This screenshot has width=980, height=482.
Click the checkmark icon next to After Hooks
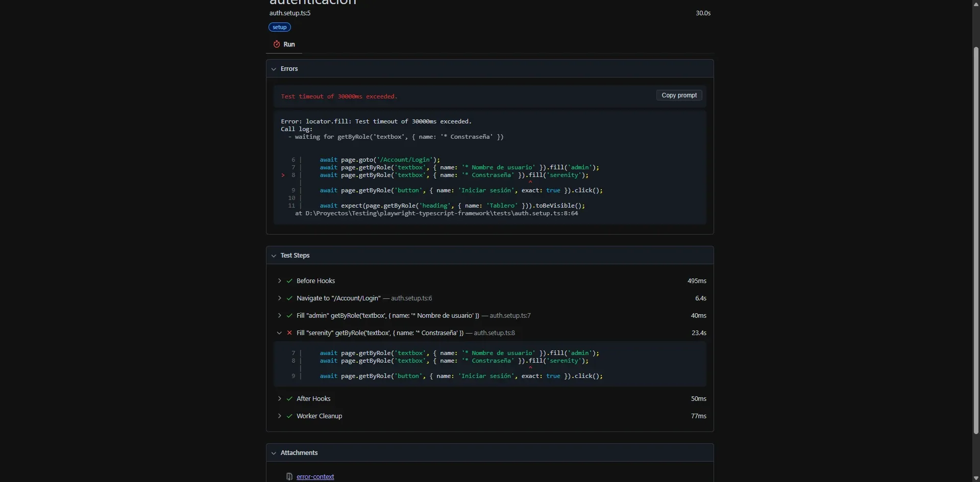click(x=289, y=398)
